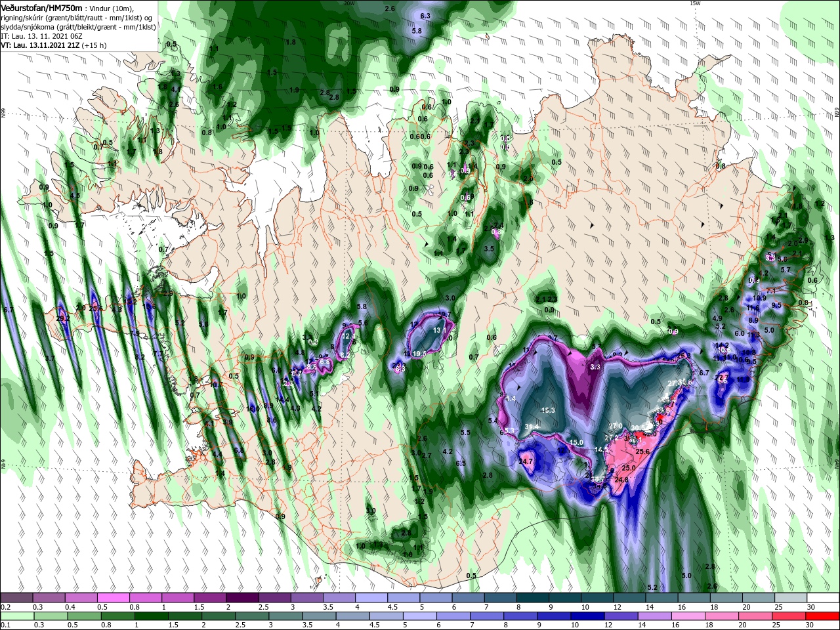Viewport: 840px width, 630px height.
Task: Select snow legend swatch labeled 0.2
Action: pyautogui.click(x=16, y=598)
